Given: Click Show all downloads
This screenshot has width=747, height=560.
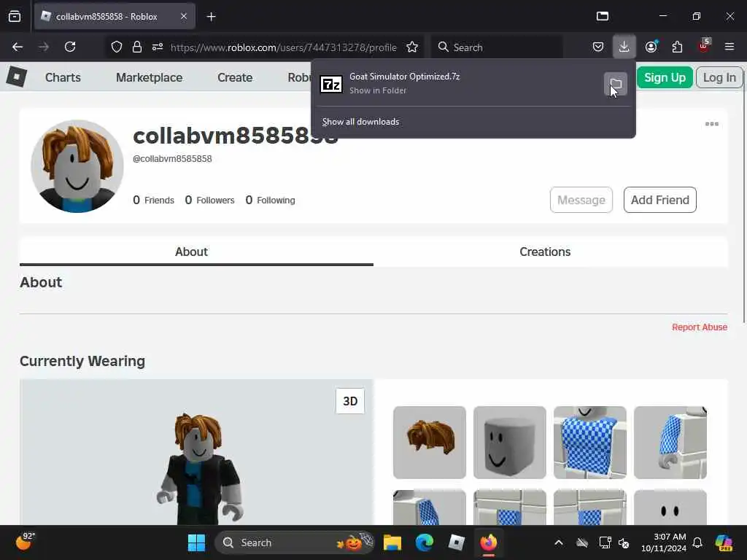Looking at the screenshot, I should click(360, 122).
